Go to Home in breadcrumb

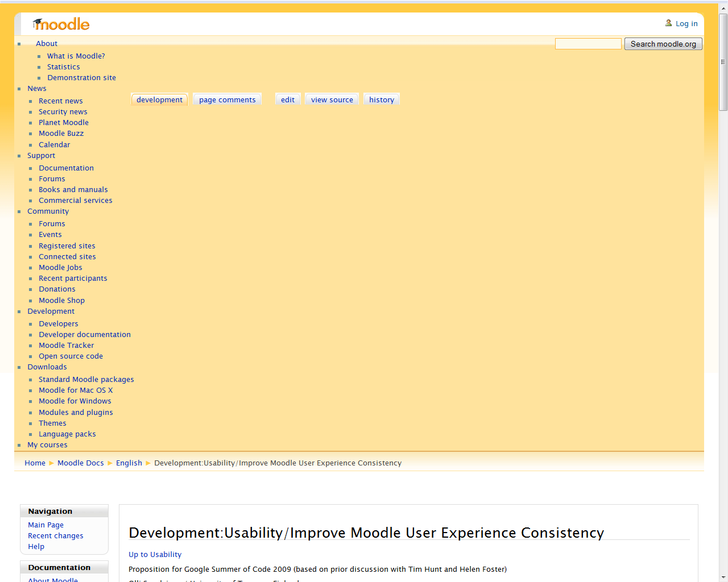tap(35, 463)
